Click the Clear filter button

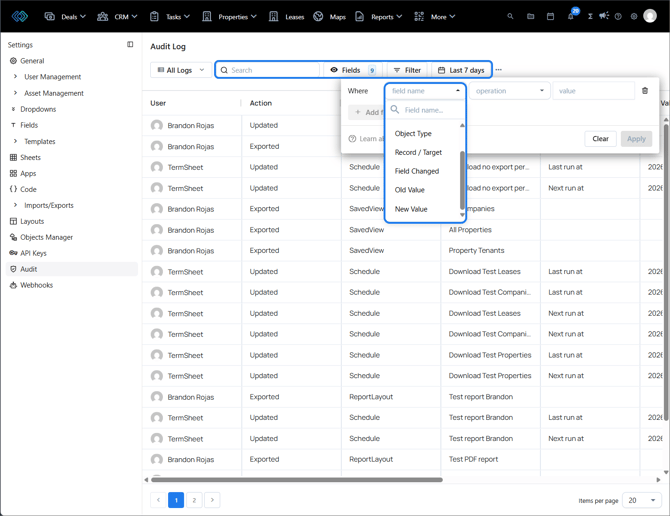(x=600, y=138)
